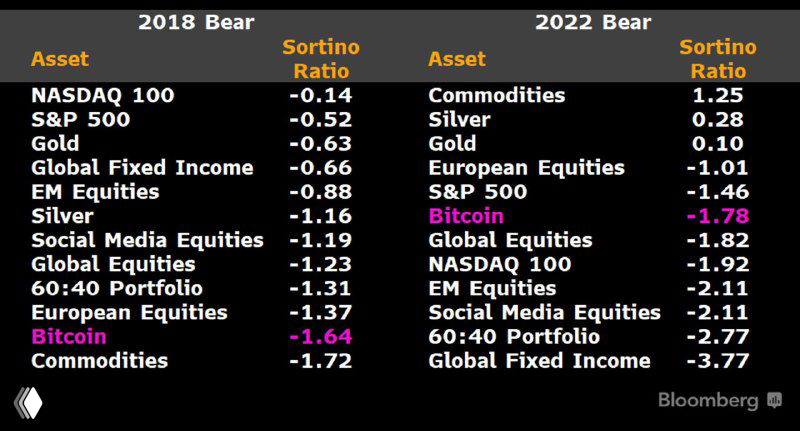Click the Bloomberg wordmark

(x=708, y=400)
